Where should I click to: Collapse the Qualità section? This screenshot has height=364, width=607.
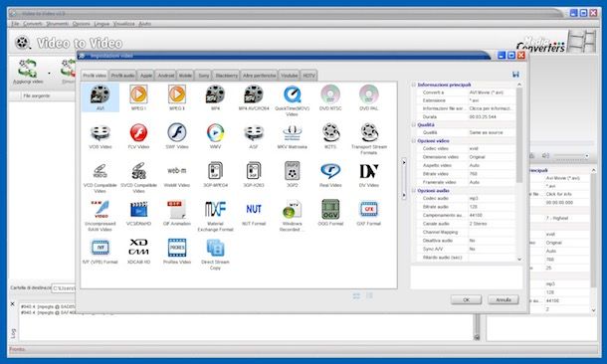(x=413, y=124)
